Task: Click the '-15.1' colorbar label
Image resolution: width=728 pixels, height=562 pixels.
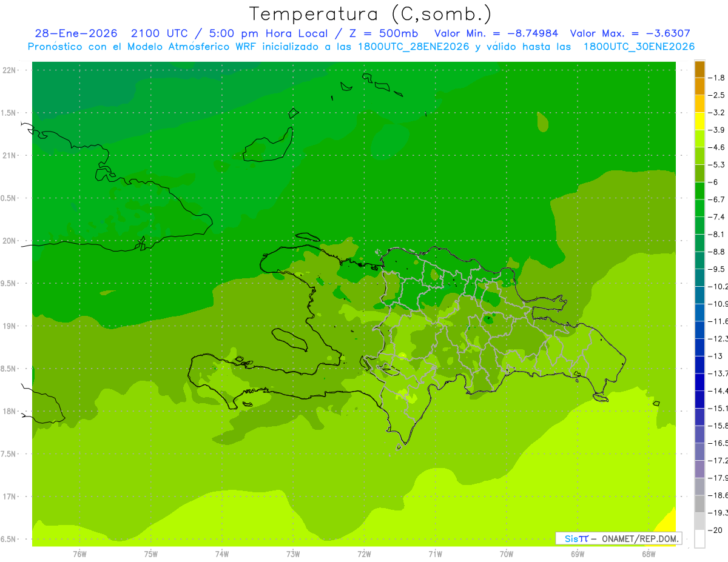Action: pos(719,408)
